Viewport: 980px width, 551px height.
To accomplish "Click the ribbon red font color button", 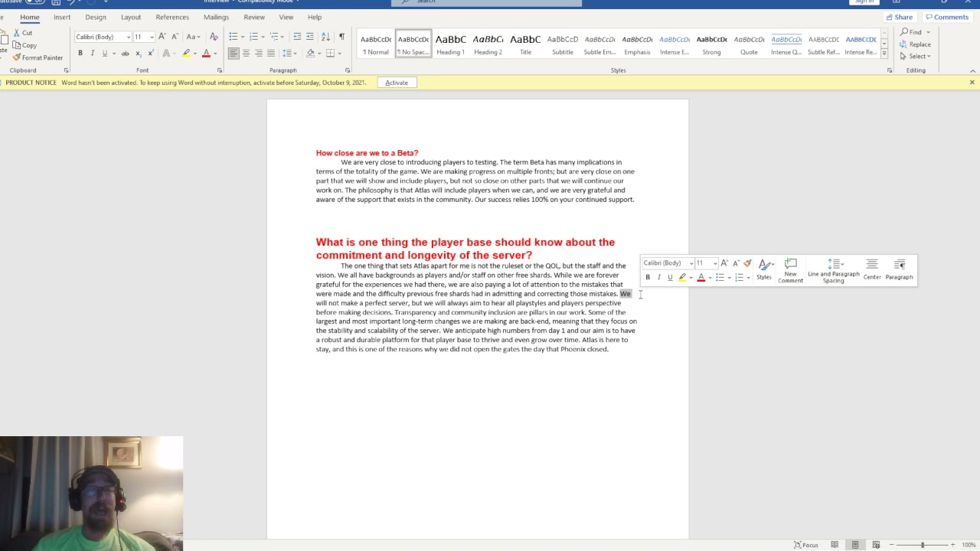I will [x=205, y=53].
